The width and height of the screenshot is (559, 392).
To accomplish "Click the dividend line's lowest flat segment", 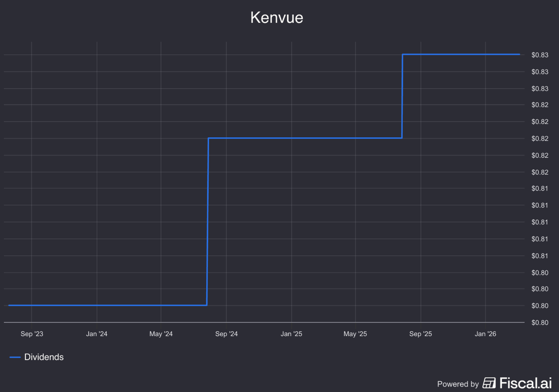I will click(107, 305).
